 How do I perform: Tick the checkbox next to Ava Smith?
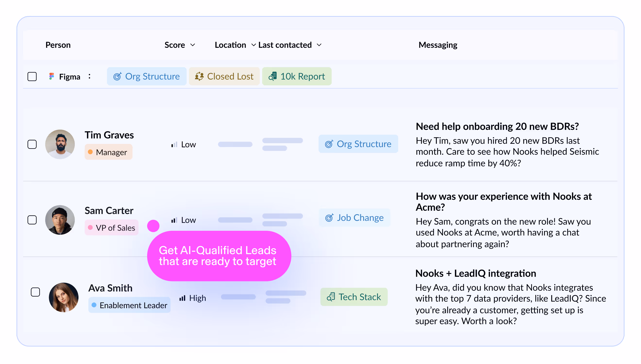coord(35,292)
